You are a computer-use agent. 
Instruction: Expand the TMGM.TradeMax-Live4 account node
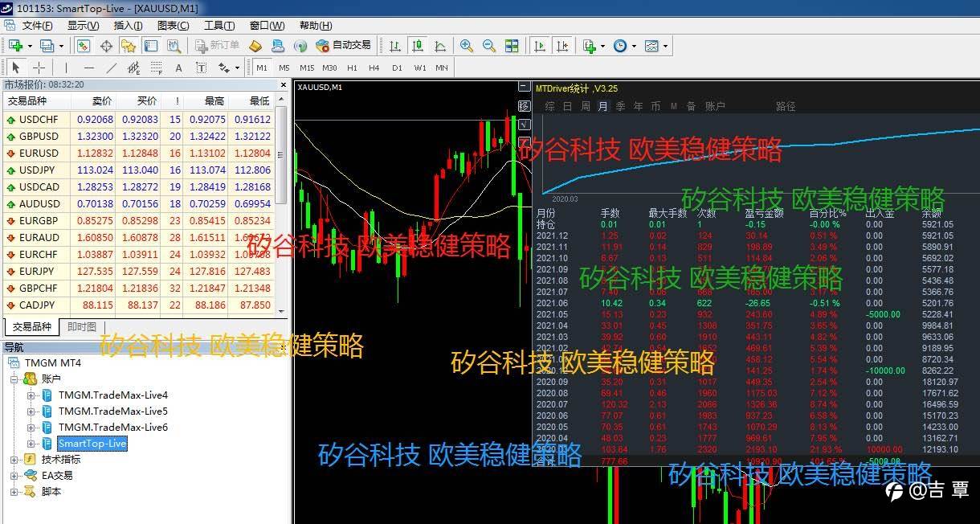tap(31, 395)
